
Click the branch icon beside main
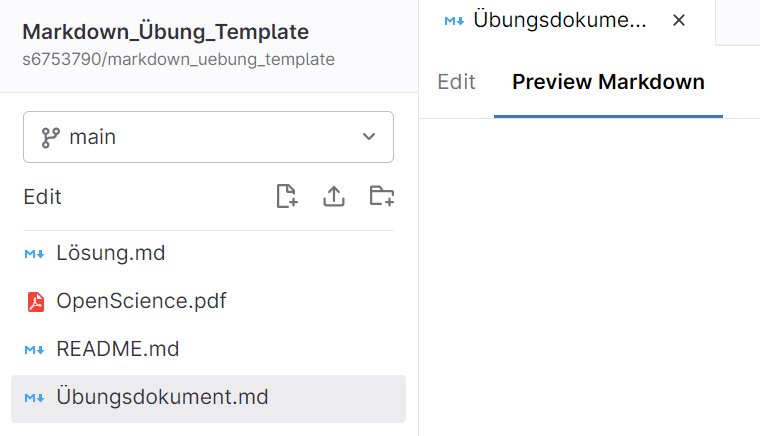click(x=50, y=138)
